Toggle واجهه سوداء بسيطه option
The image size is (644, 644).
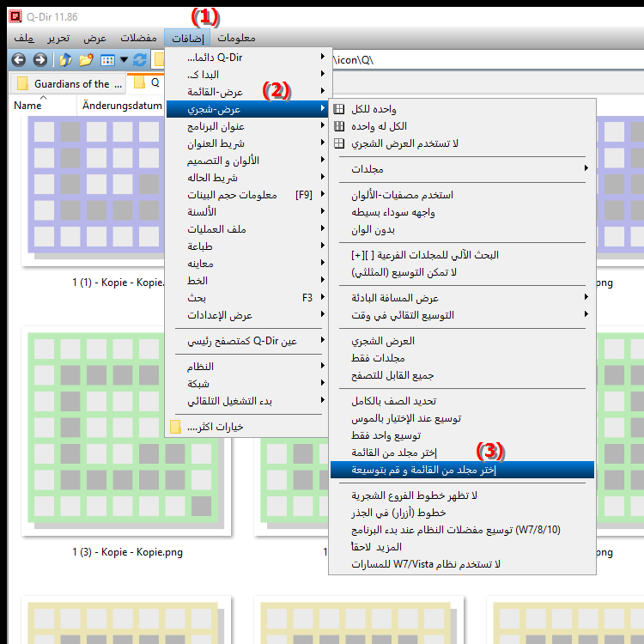462,212
